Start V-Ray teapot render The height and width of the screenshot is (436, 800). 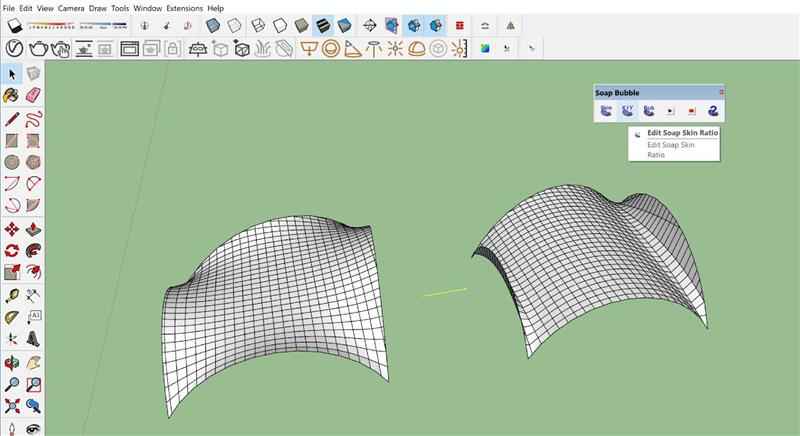(38, 49)
